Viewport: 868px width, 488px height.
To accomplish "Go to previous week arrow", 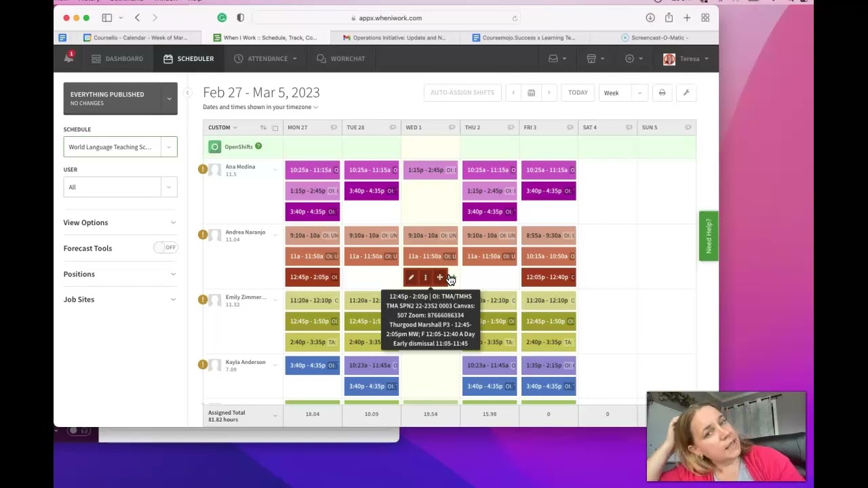I will coord(513,92).
